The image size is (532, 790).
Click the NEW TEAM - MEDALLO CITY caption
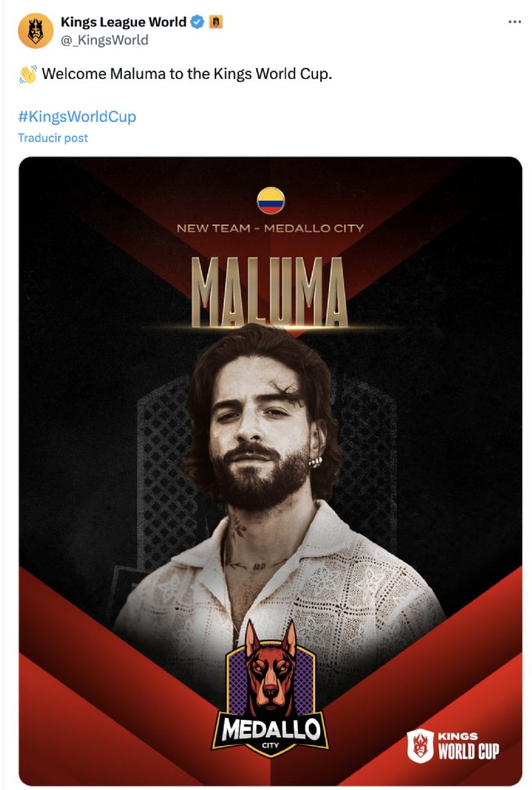270,228
